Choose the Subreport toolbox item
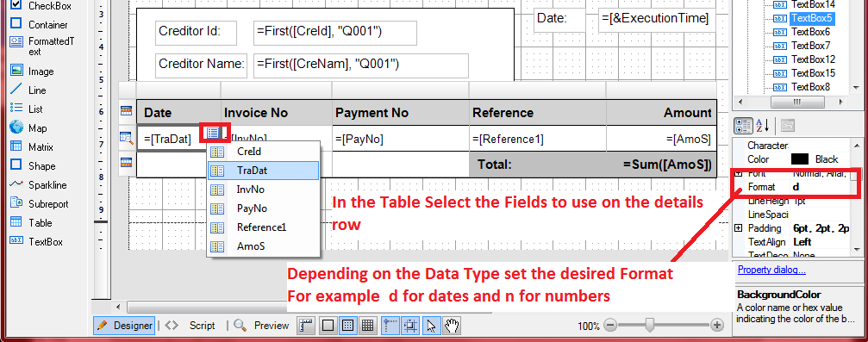Viewport: 868px width, 342px height. pos(39,203)
